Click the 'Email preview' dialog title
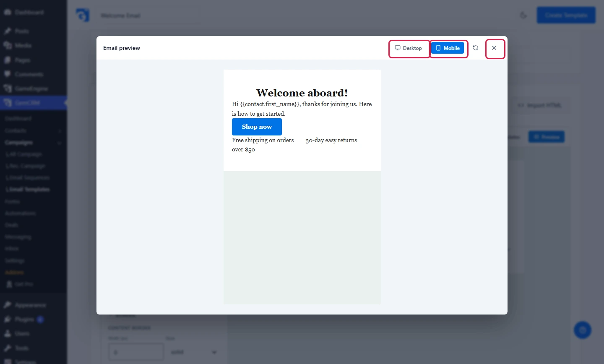The height and width of the screenshot is (364, 604). (x=122, y=48)
